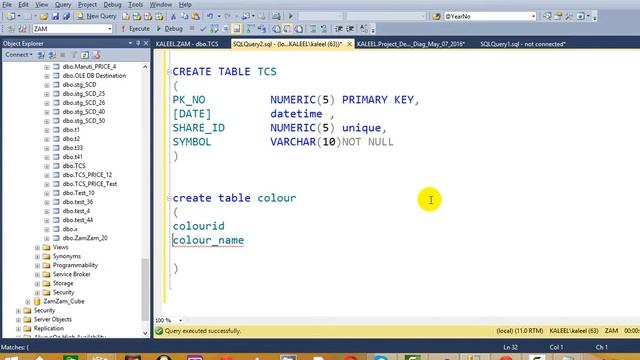This screenshot has height=360, width=640.
Task: Expand the ZamZam_Cube database node
Action: tap(28, 301)
